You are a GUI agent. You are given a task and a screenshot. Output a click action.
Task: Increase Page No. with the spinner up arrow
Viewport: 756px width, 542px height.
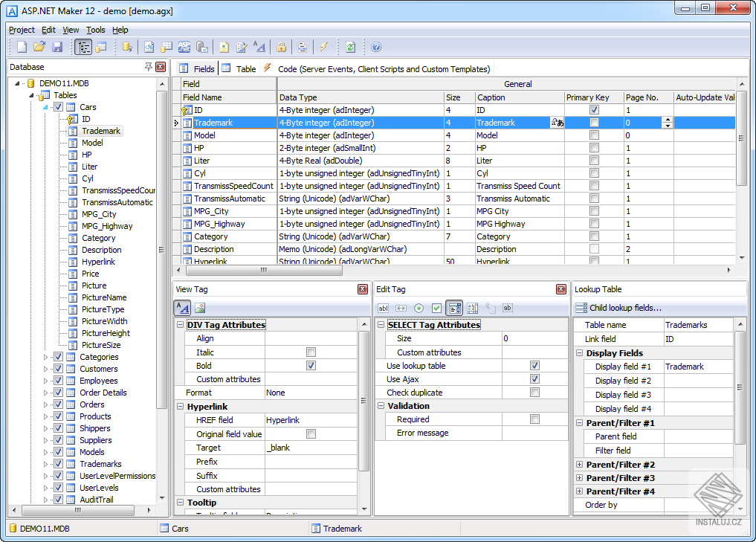[x=667, y=120]
